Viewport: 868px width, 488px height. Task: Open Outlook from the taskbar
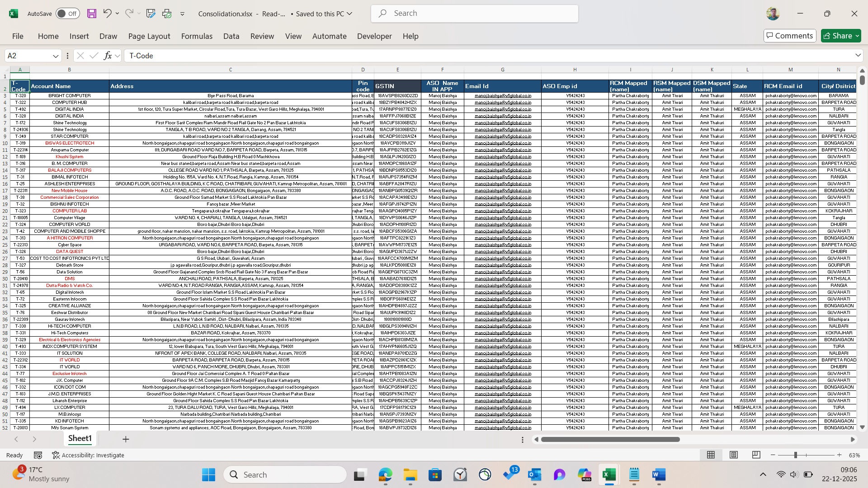tap(534, 475)
